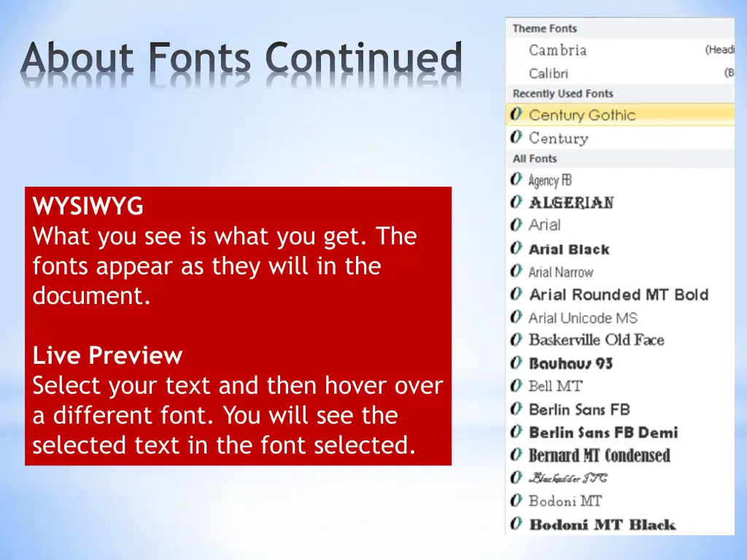Click the Recently Used Fonts header
The width and height of the screenshot is (747, 560).
(562, 93)
